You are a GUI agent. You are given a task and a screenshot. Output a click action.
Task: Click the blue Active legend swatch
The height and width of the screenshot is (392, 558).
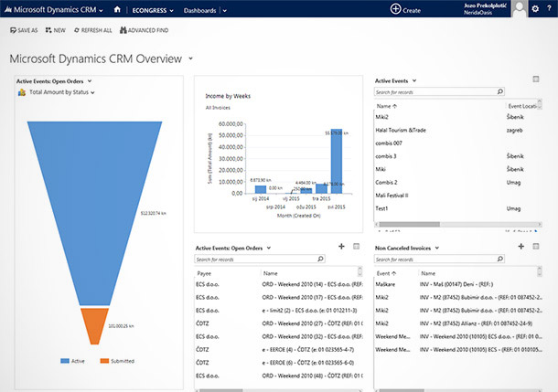(x=65, y=361)
